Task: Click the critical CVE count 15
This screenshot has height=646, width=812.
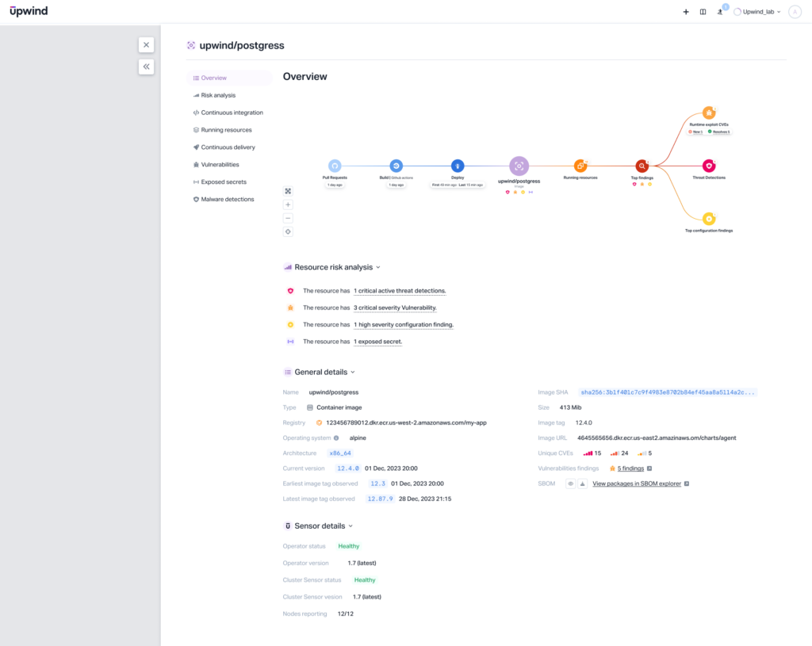Action: [592, 453]
